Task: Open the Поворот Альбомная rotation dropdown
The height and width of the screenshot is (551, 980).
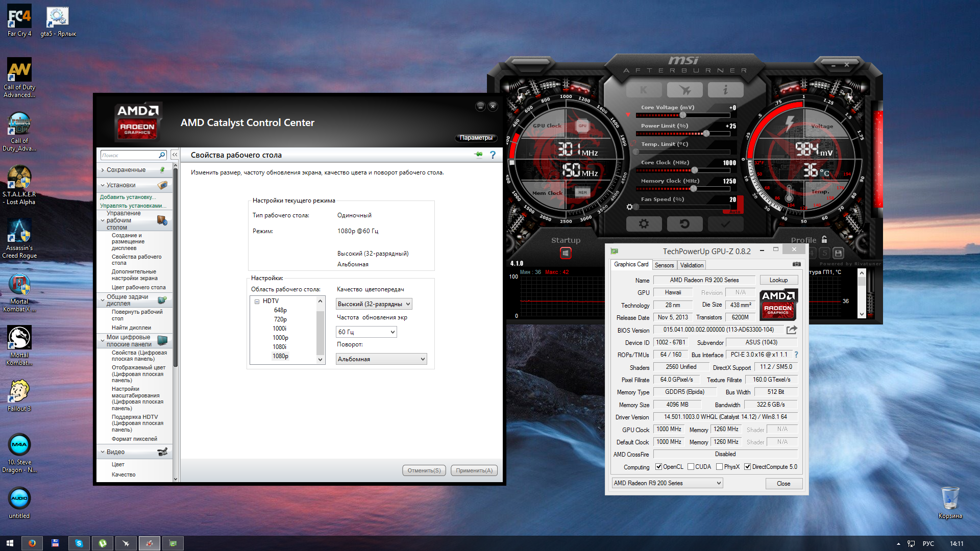Action: click(x=381, y=359)
